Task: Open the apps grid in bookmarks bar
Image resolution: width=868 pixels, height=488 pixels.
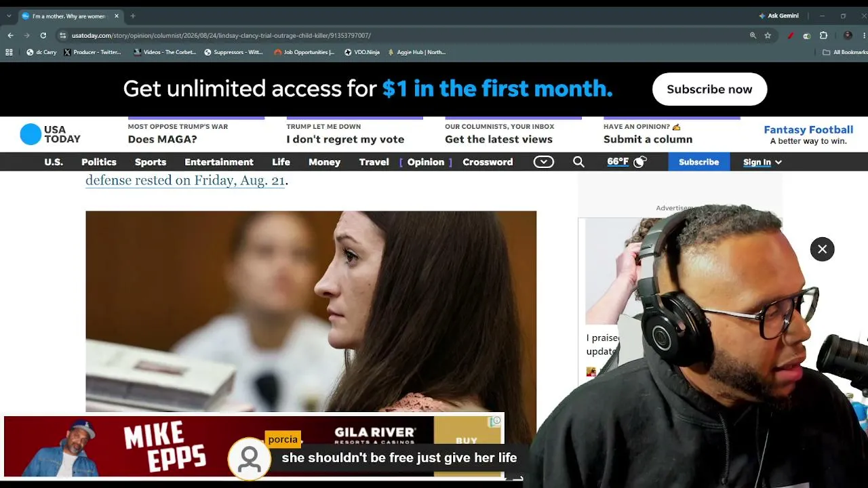Action: pos(9,52)
